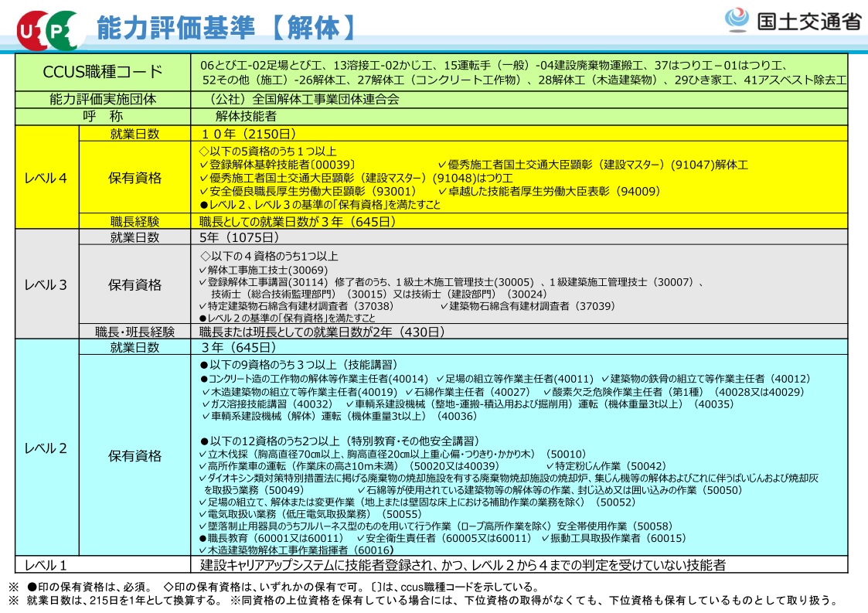Click 車輌系建設機械（解体）運転 (40036) entry
Viewport: 868px width, 613px height.
click(x=340, y=416)
